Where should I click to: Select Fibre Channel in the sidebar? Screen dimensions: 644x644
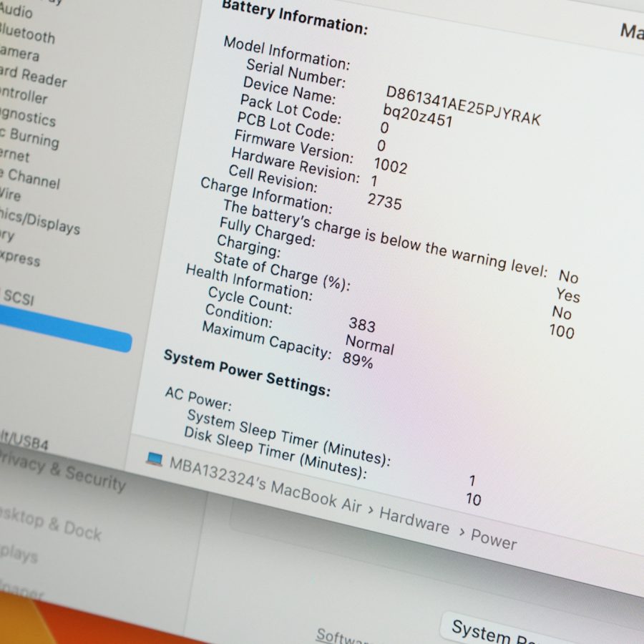point(30,178)
